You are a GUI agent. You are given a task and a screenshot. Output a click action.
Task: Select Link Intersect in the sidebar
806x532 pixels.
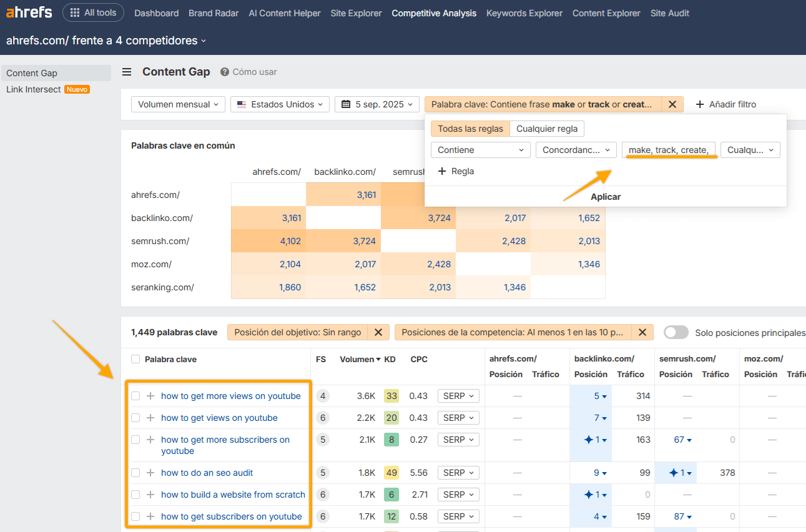[x=33, y=89]
